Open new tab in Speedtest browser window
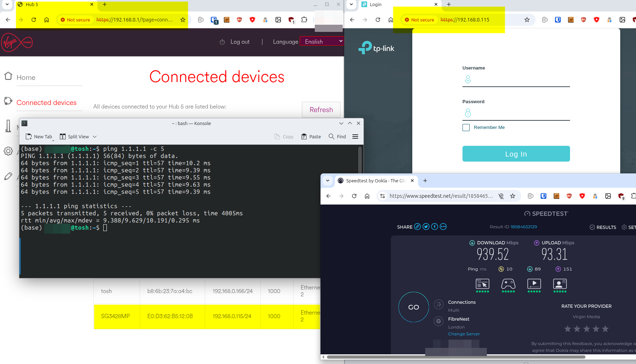The height and width of the screenshot is (364, 636). (425, 181)
